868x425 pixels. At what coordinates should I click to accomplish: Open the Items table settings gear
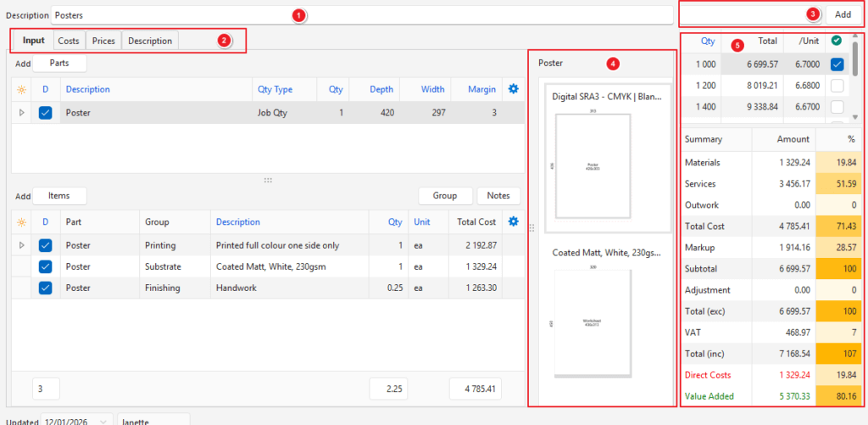pyautogui.click(x=512, y=222)
